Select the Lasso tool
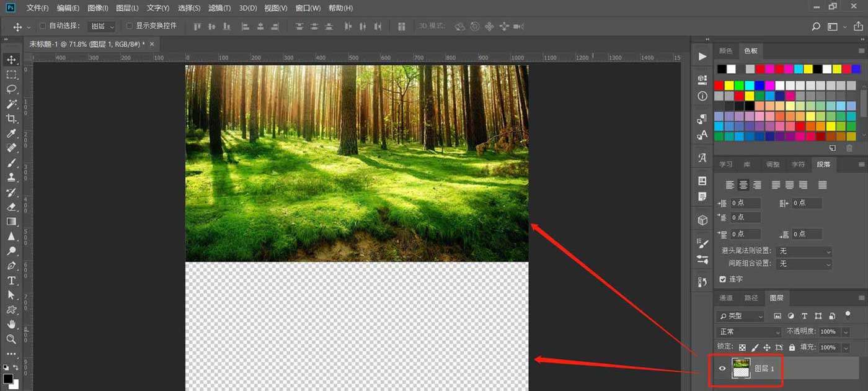The height and width of the screenshot is (391, 868). point(11,89)
